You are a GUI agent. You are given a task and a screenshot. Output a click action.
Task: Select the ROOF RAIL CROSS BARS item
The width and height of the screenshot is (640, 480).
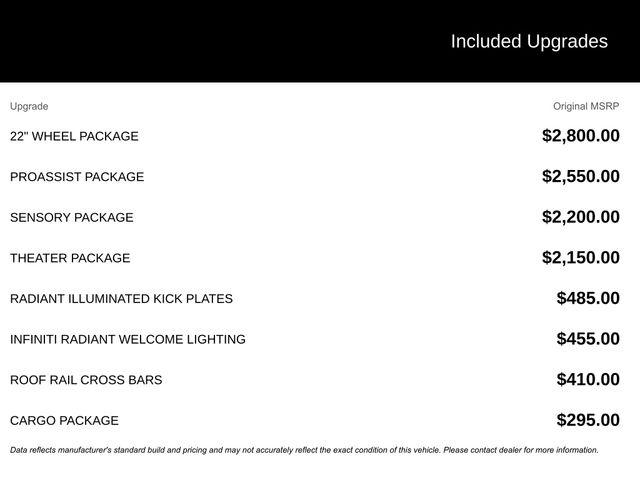pyautogui.click(x=86, y=380)
